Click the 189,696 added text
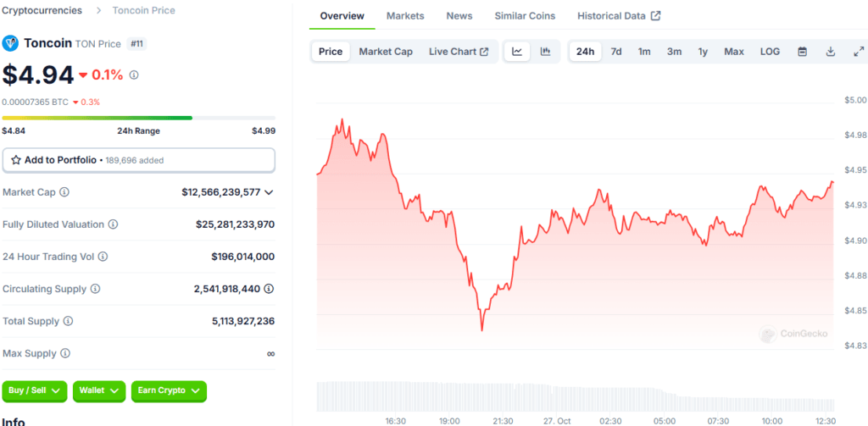The width and height of the screenshot is (868, 426). click(x=135, y=160)
